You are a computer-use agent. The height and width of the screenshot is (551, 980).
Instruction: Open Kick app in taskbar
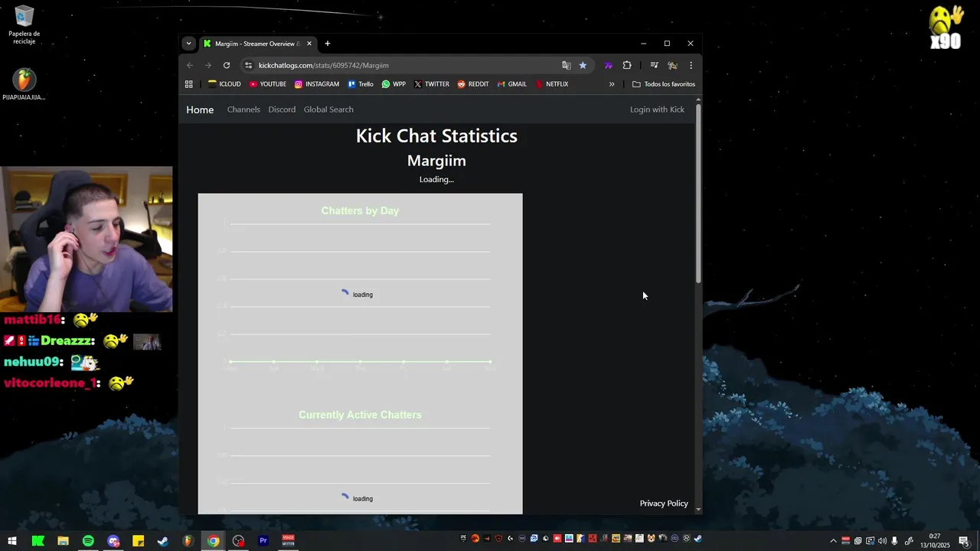pyautogui.click(x=38, y=541)
